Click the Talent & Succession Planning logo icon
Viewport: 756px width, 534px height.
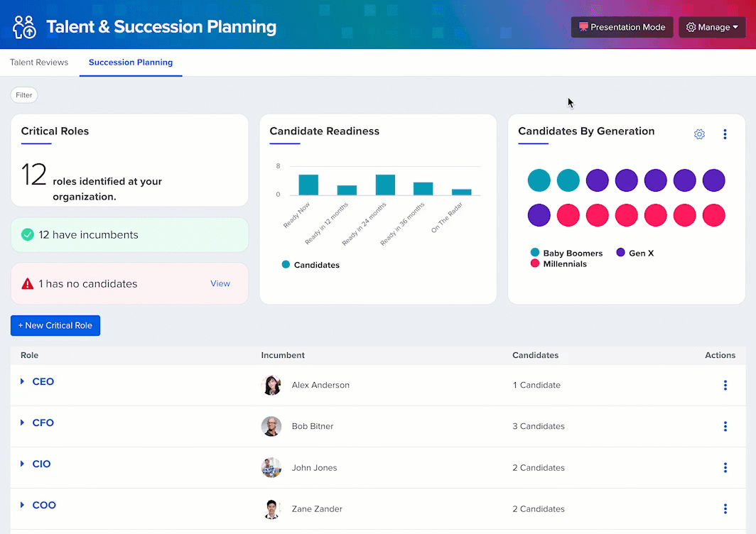(24, 27)
